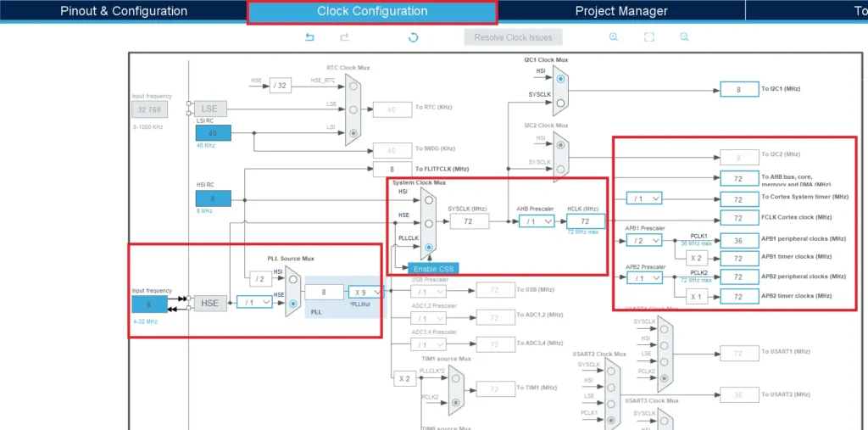Open the Project Manager tab
The width and height of the screenshot is (868, 430).
(x=621, y=11)
